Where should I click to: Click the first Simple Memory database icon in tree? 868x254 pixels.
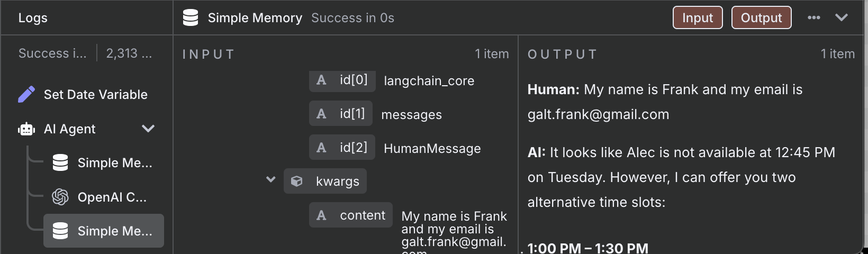pos(60,162)
